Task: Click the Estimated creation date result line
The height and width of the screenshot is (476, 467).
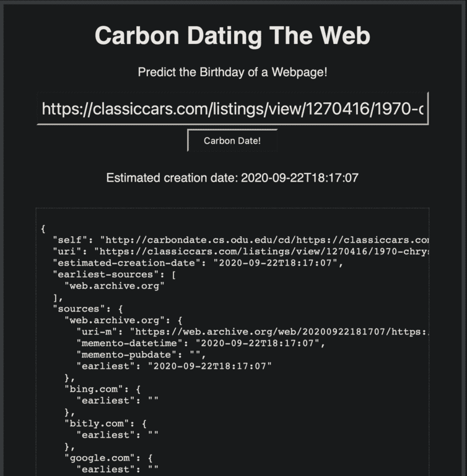Action: tap(232, 178)
